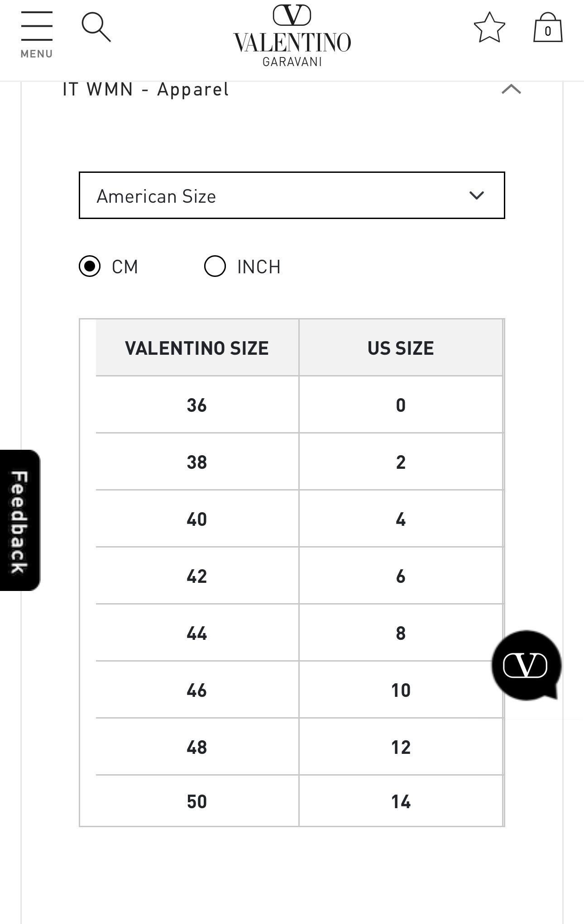Collapse the IT WMN - Apparel section
The width and height of the screenshot is (584, 924).
click(511, 89)
